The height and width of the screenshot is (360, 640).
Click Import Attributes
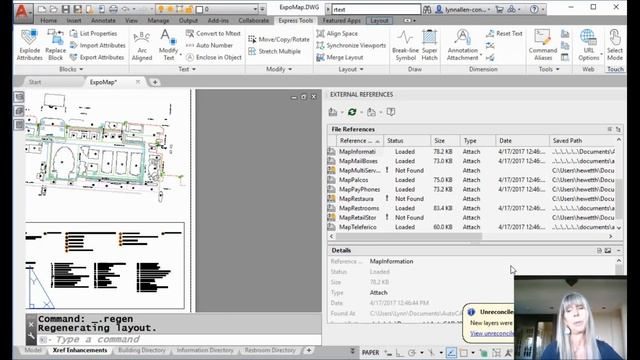pyautogui.click(x=97, y=45)
